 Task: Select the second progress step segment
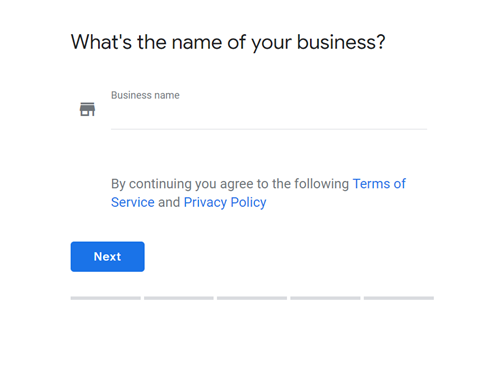[x=179, y=298]
